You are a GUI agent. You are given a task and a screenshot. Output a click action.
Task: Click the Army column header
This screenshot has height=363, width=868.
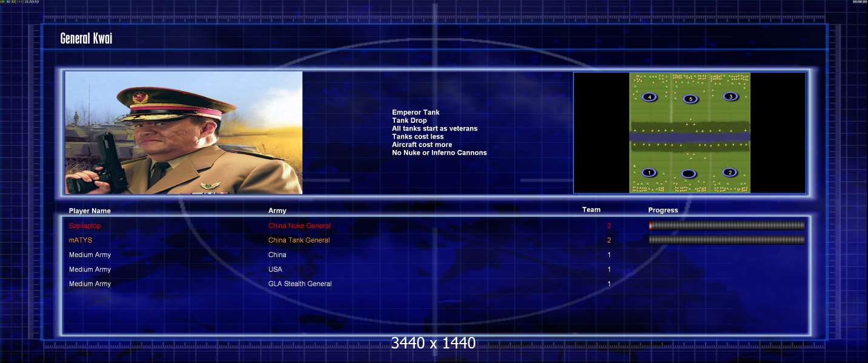point(277,211)
